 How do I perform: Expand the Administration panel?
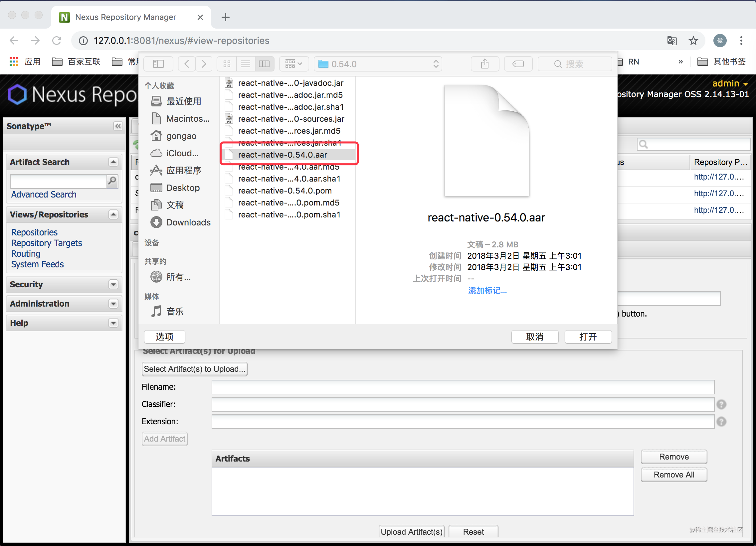[113, 304]
